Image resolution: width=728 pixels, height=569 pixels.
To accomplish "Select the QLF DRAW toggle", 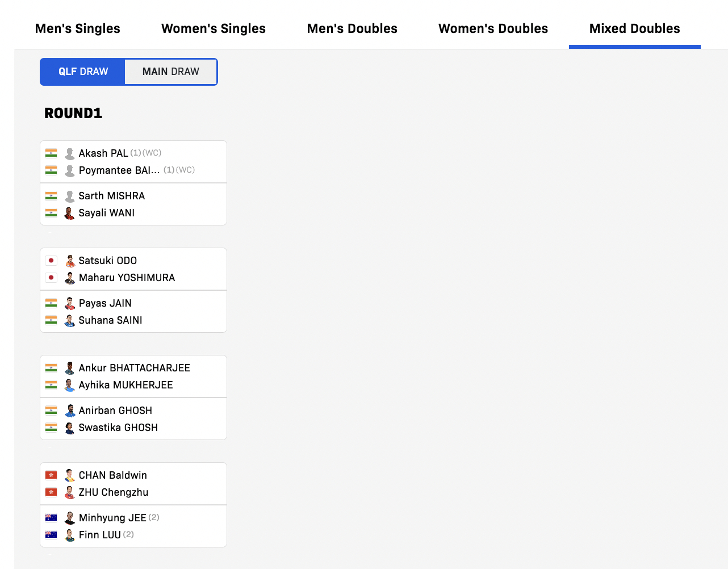I will click(83, 72).
